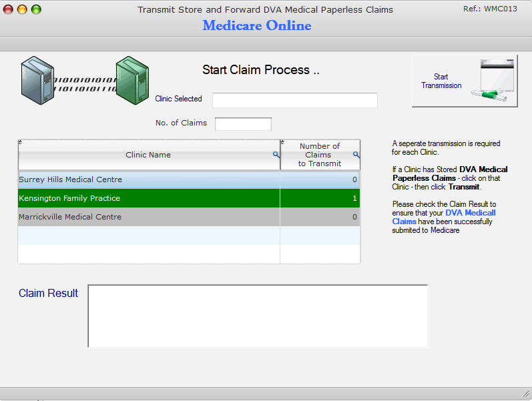Viewport: 532px width, 401px height.
Task: Click the Ref.: WMC013 label
Action: pyautogui.click(x=490, y=9)
